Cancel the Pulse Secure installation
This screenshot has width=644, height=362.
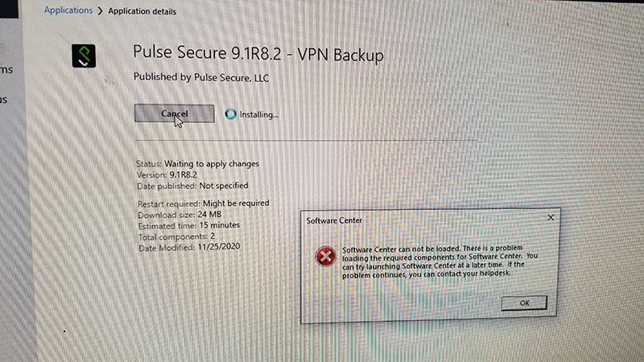tap(174, 113)
